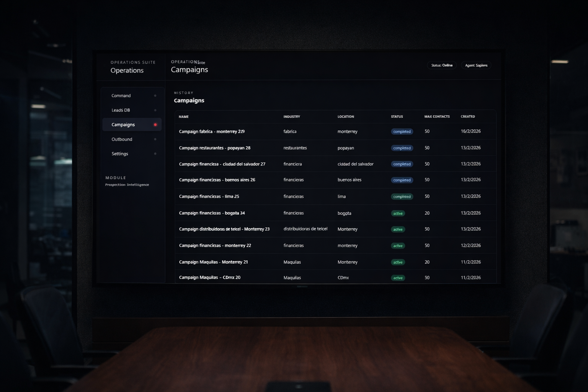588x392 pixels.
Task: Click the dot indicator next to Settings
Action: click(x=155, y=154)
